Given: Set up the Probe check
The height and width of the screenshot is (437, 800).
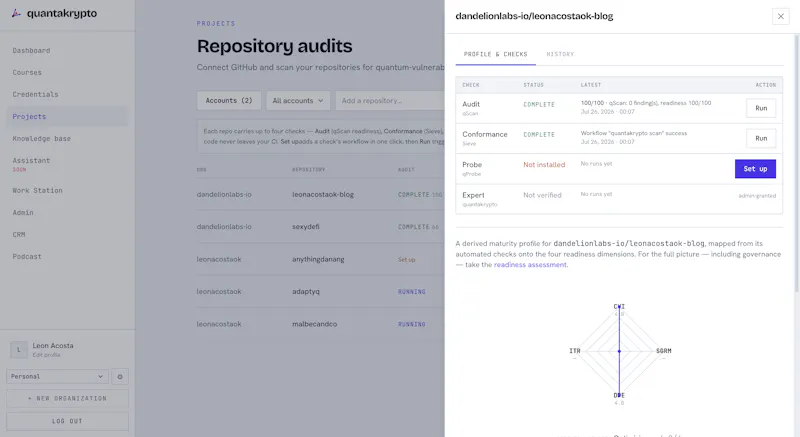Looking at the screenshot, I should coord(755,169).
